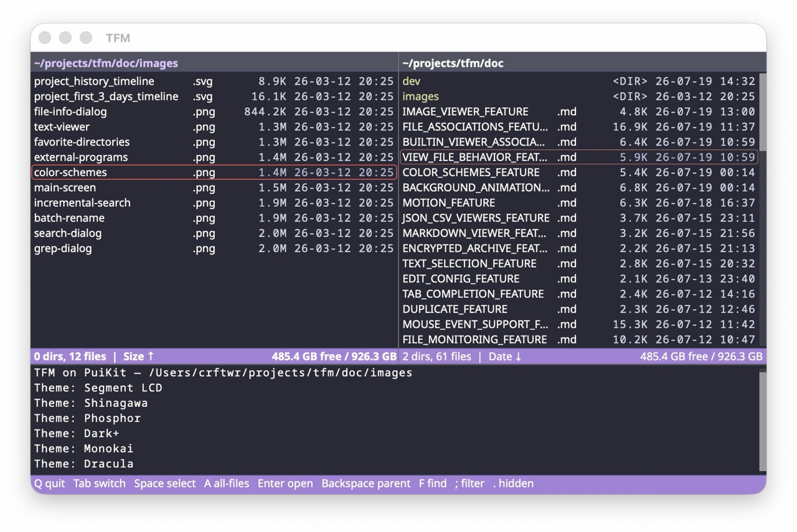Click search-dialog.png in the file list

tap(214, 233)
